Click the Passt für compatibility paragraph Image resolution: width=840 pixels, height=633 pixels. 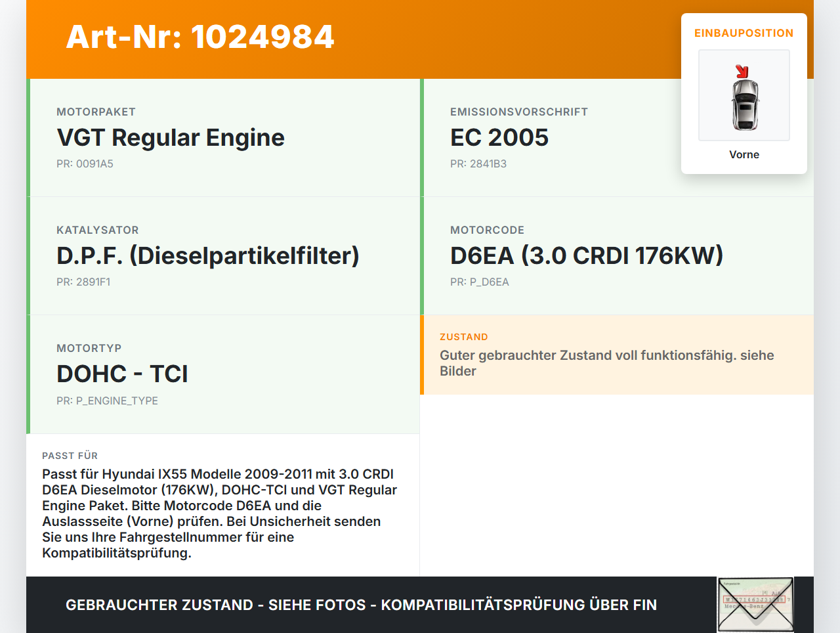pos(220,513)
